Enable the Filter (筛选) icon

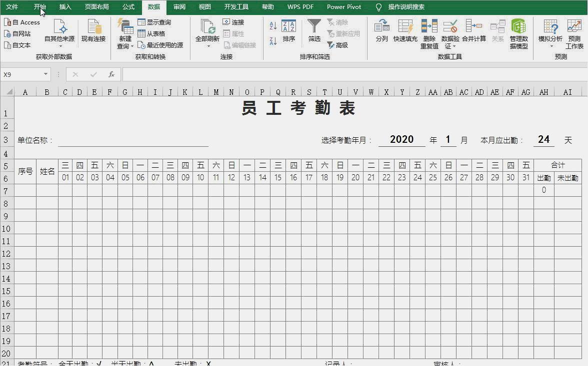[314, 31]
